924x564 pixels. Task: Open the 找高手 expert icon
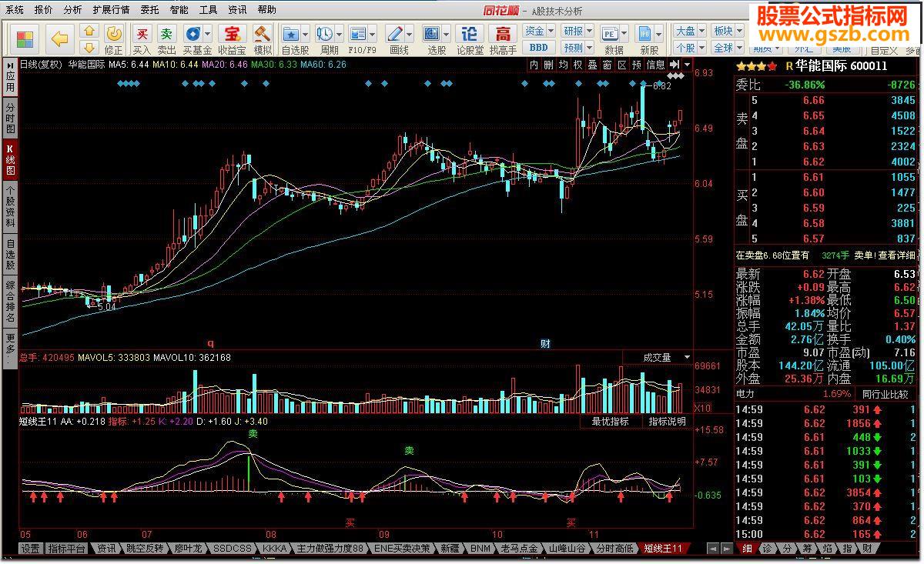(503, 34)
